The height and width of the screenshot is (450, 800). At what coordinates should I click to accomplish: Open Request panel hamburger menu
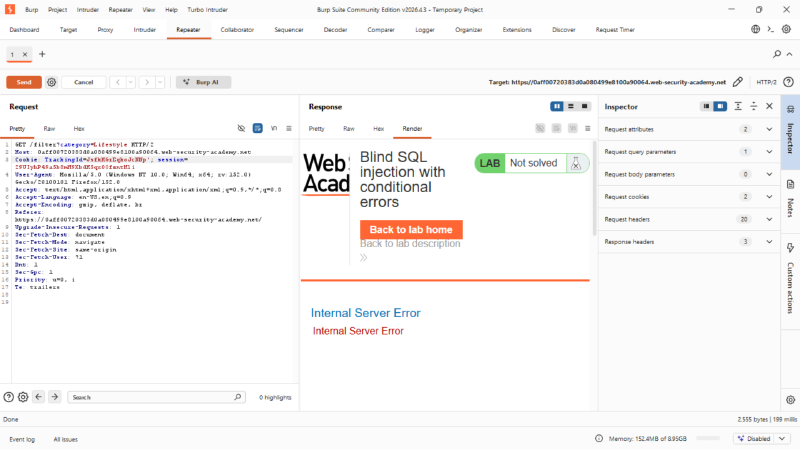[289, 128]
